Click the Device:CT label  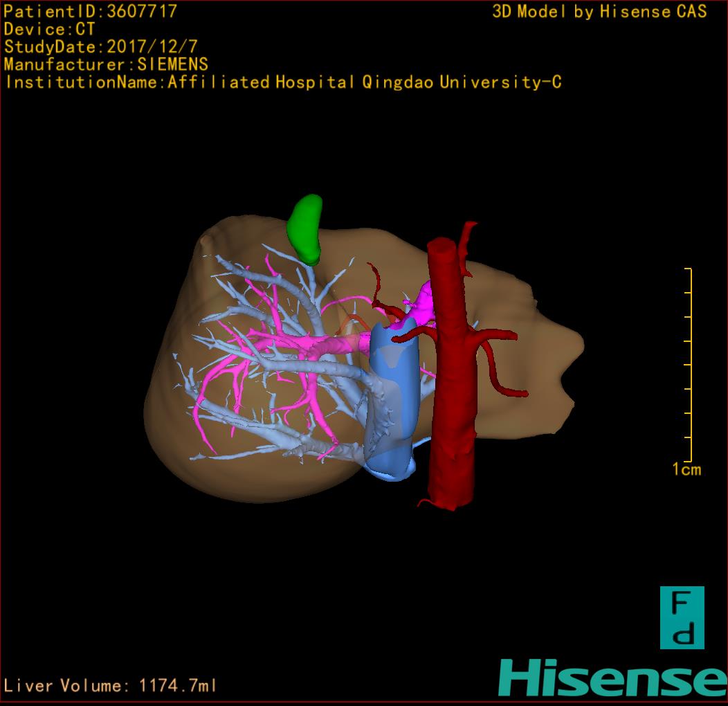[x=49, y=29]
